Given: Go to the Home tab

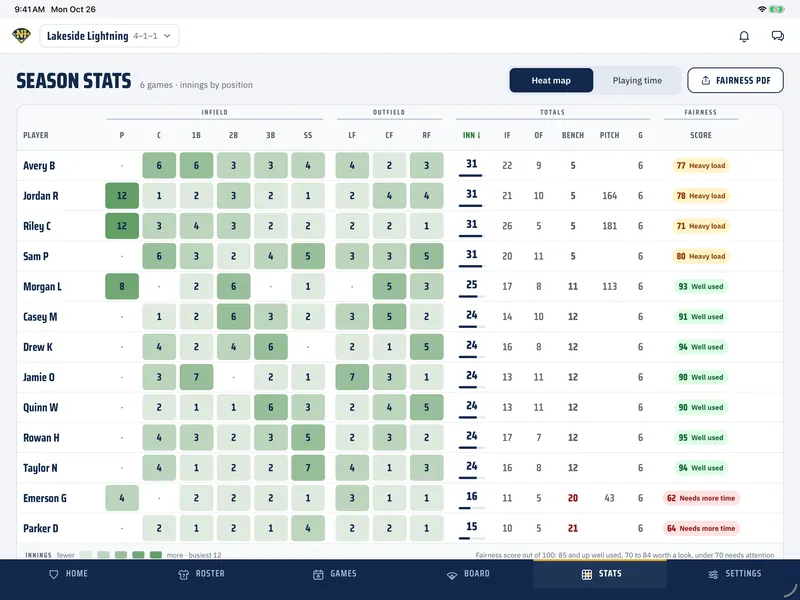Looking at the screenshot, I should pos(68,574).
